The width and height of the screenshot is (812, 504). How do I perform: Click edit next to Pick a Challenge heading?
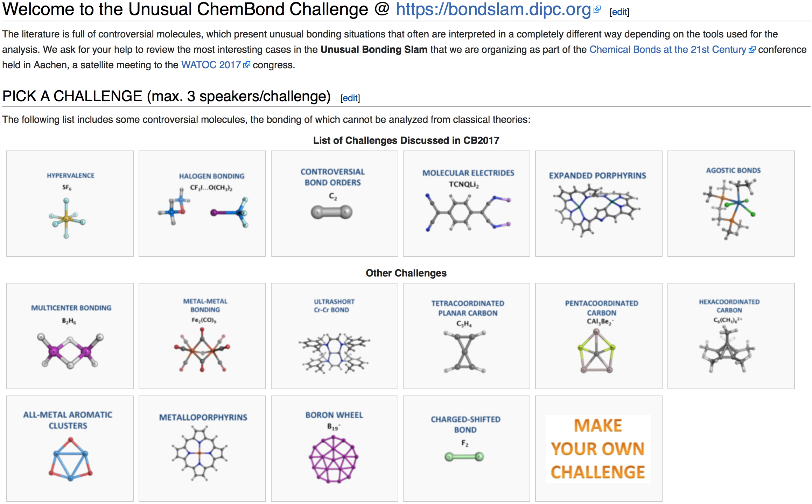350,98
